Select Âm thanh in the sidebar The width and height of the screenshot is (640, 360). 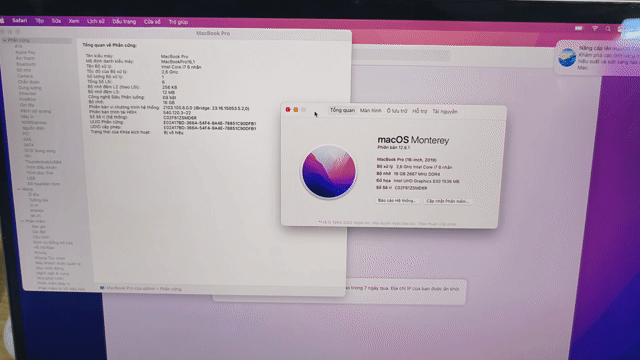point(25,58)
